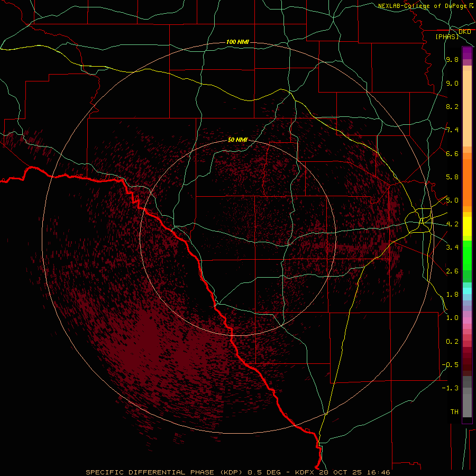Image resolution: width=476 pixels, height=476 pixels.
Task: Click the purple swatch at top of color bar
Action: coord(467,53)
